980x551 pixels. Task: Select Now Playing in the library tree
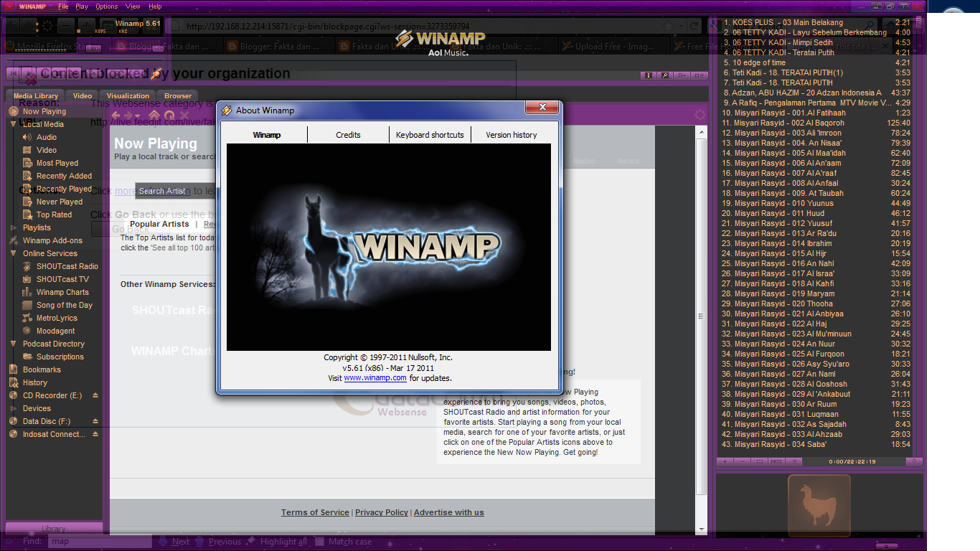(44, 111)
